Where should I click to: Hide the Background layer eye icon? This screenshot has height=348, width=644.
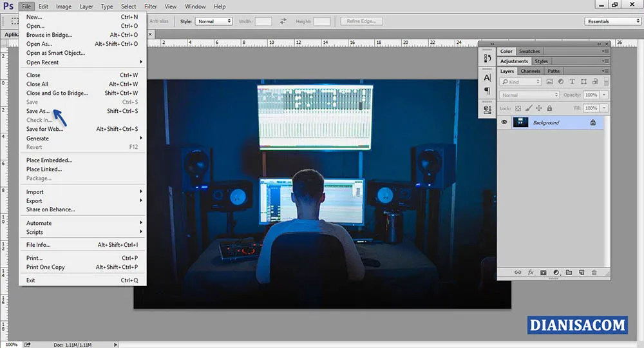504,122
